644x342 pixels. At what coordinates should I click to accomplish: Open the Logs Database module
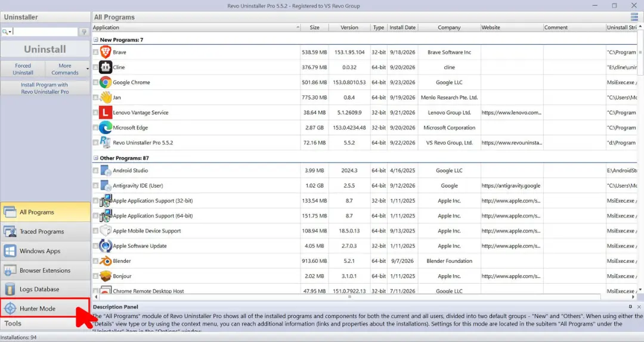[45, 289]
